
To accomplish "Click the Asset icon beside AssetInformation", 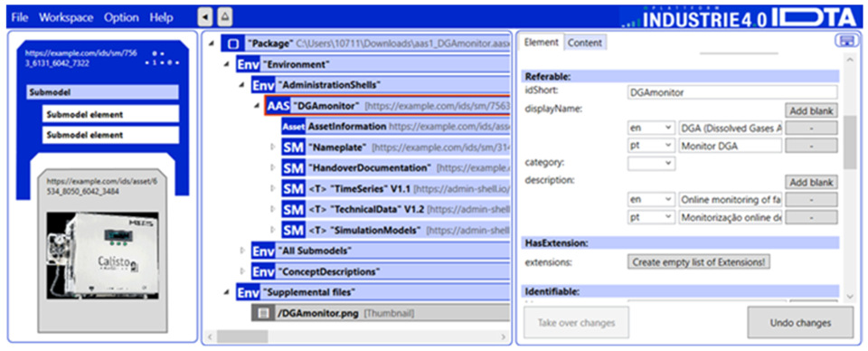I will click(x=293, y=127).
